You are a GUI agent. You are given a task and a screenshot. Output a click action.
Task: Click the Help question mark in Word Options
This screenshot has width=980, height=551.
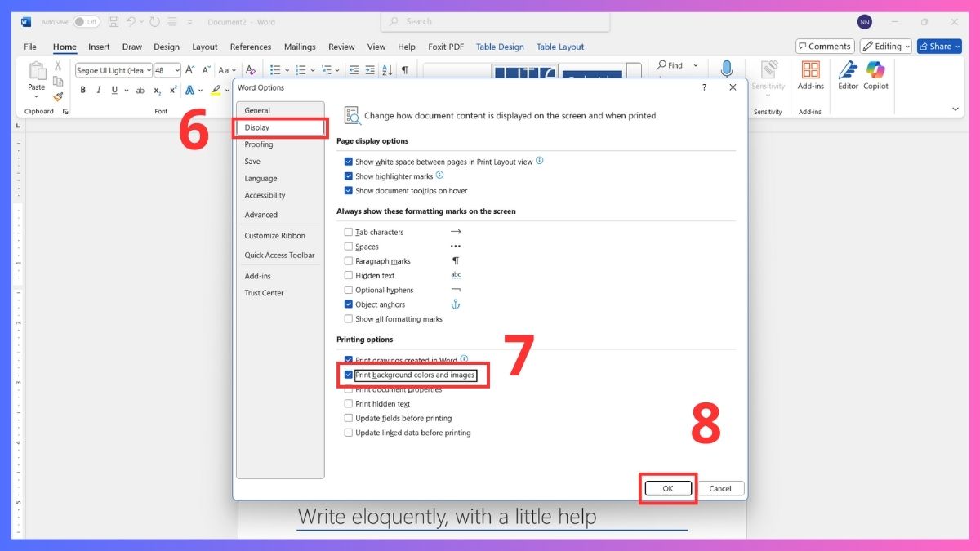tap(705, 87)
